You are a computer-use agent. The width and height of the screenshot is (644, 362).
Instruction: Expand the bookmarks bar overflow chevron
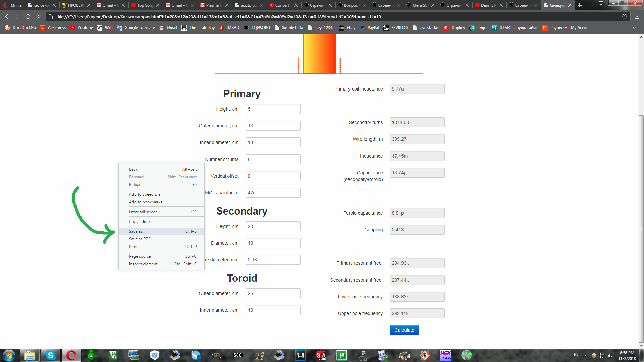(634, 28)
